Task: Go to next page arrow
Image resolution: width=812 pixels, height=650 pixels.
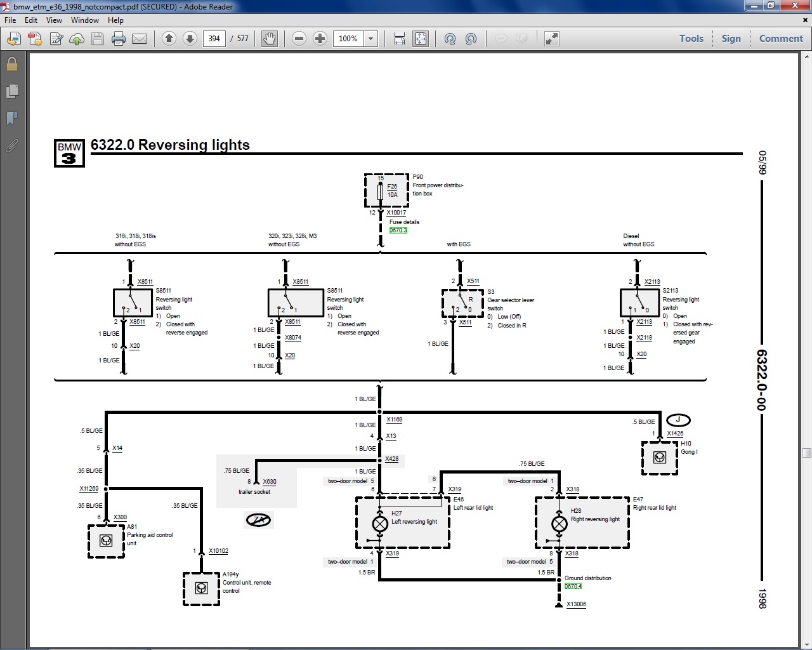Action: coord(190,39)
